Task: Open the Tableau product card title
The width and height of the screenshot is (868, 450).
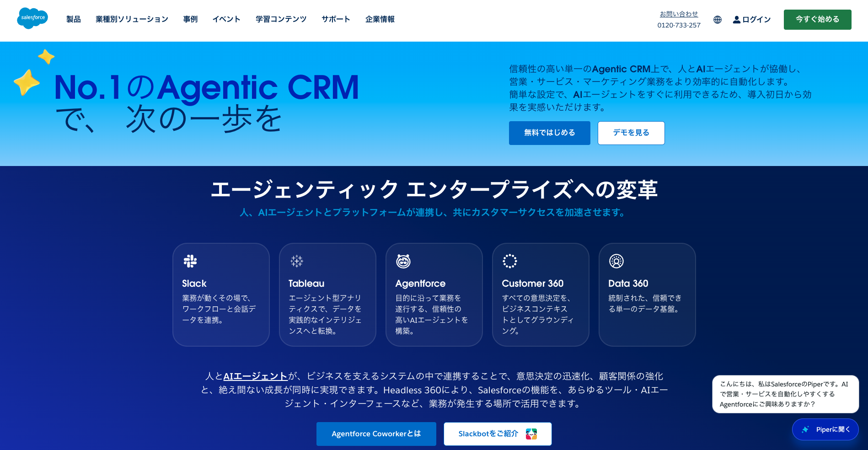Action: [x=306, y=284]
